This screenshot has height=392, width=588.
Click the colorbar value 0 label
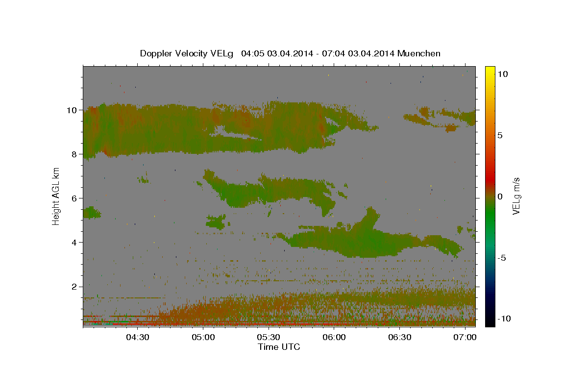[x=500, y=196]
